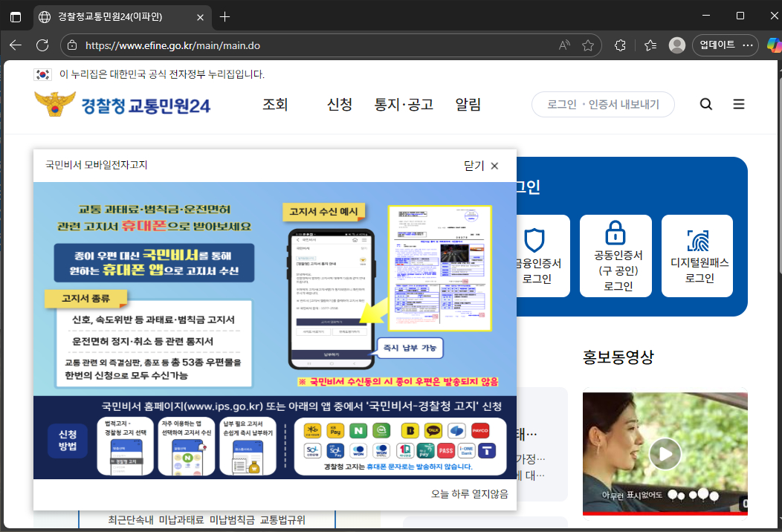The width and height of the screenshot is (782, 532).
Task: Select 디지털원패스 로그인 fingerprint card
Action: pyautogui.click(x=697, y=256)
